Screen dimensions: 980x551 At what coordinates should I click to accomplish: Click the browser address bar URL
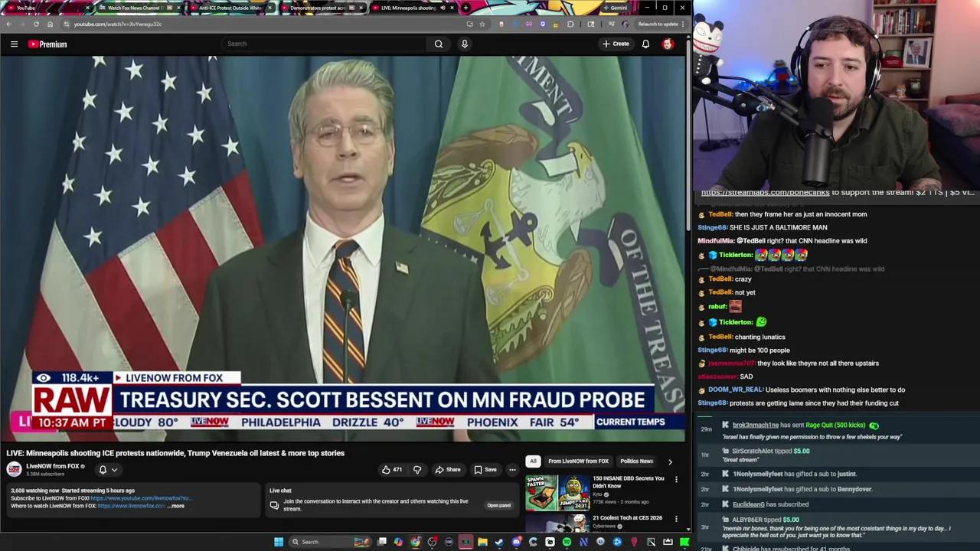(x=118, y=24)
